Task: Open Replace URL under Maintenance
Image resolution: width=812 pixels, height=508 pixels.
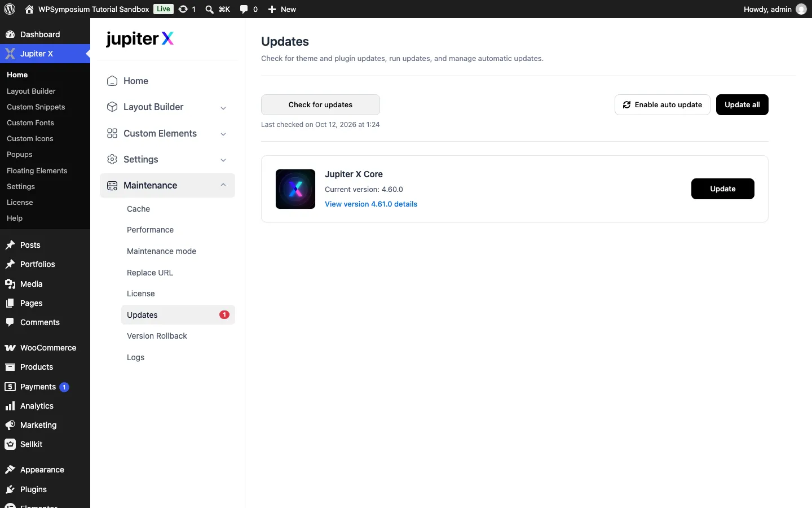Action: click(178, 273)
